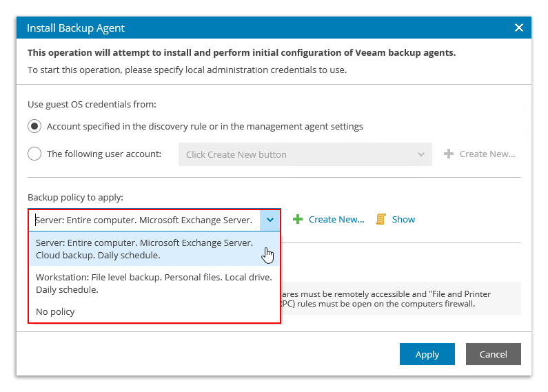Screen dimensions: 548x392
Task: Click the gray plus icon beside user account
Action: 448,154
